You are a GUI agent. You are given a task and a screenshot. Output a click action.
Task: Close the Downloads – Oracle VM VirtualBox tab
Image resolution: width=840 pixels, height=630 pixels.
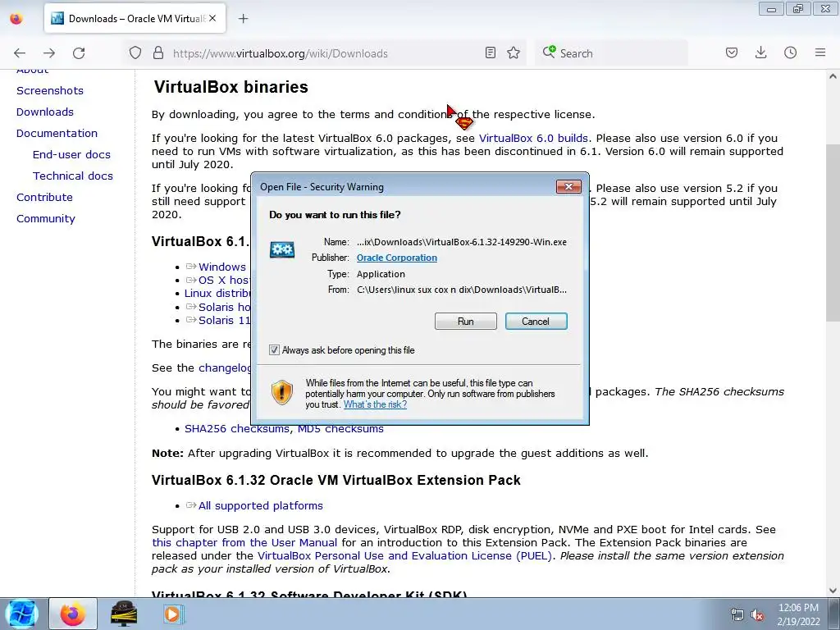click(212, 18)
